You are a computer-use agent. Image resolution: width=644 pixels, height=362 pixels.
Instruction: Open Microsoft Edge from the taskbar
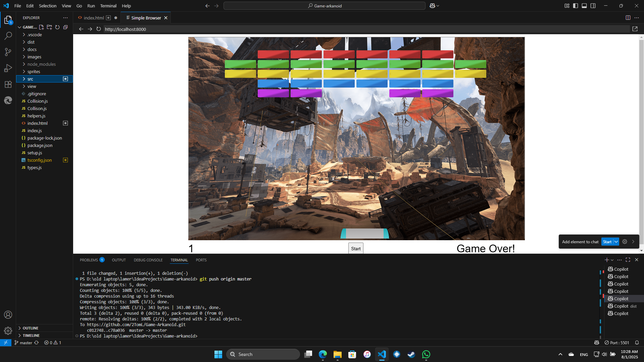tap(323, 354)
